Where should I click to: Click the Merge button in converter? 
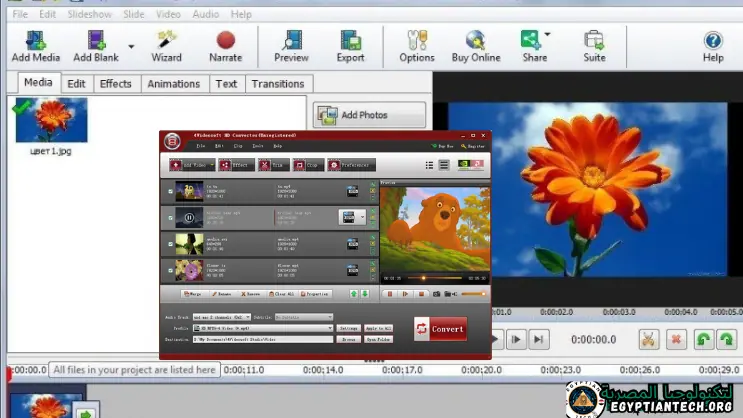point(193,294)
